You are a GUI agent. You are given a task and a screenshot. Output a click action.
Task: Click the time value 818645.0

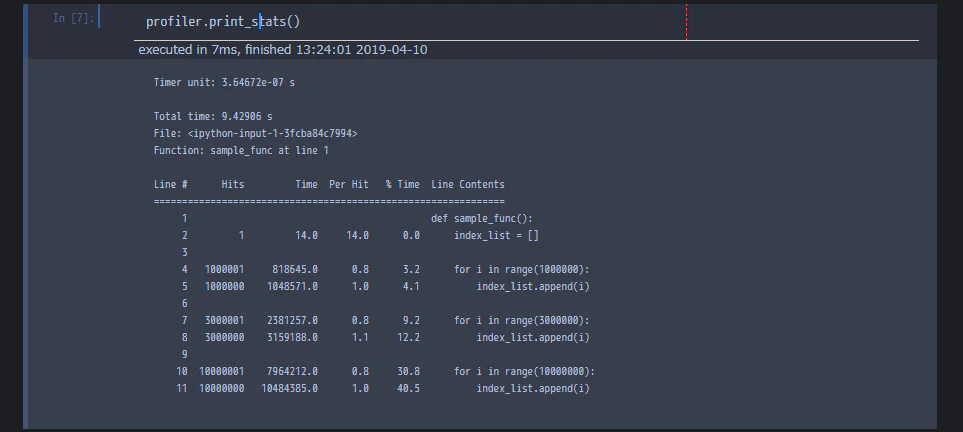pyautogui.click(x=295, y=270)
